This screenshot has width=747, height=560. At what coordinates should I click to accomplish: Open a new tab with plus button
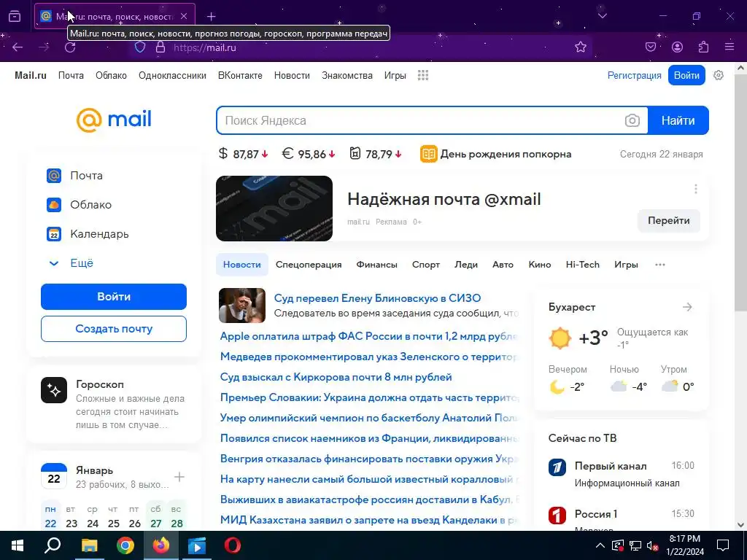(211, 17)
